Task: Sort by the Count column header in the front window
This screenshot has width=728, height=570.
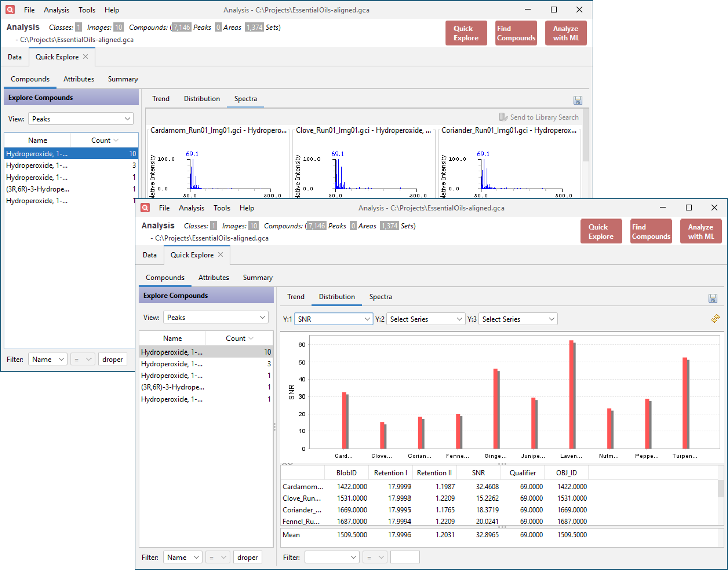Action: 239,338
